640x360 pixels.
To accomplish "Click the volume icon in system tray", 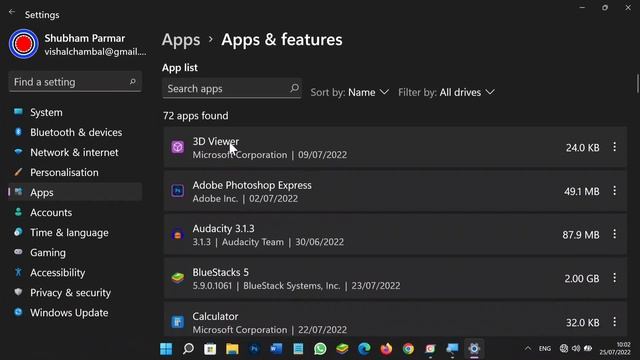I will pos(576,349).
